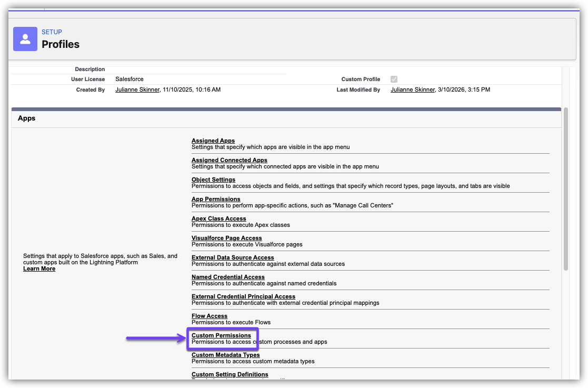Viewport: 588px width, 388px height.
Task: Click the Profiles setup icon
Action: point(25,39)
